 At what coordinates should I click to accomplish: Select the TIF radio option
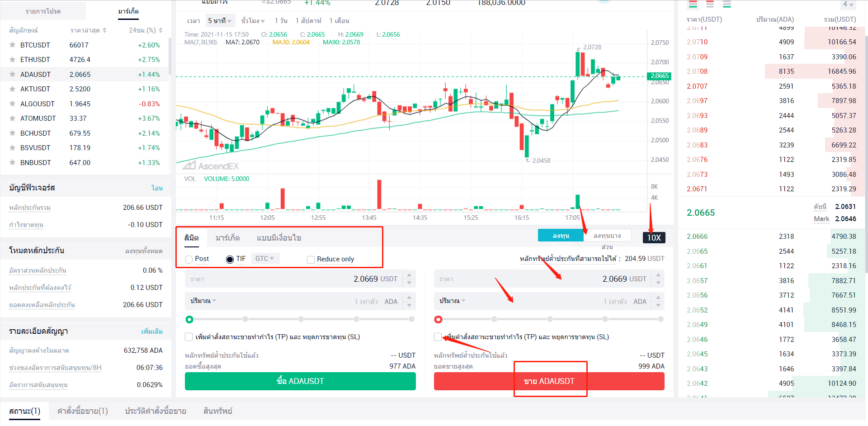tap(230, 259)
